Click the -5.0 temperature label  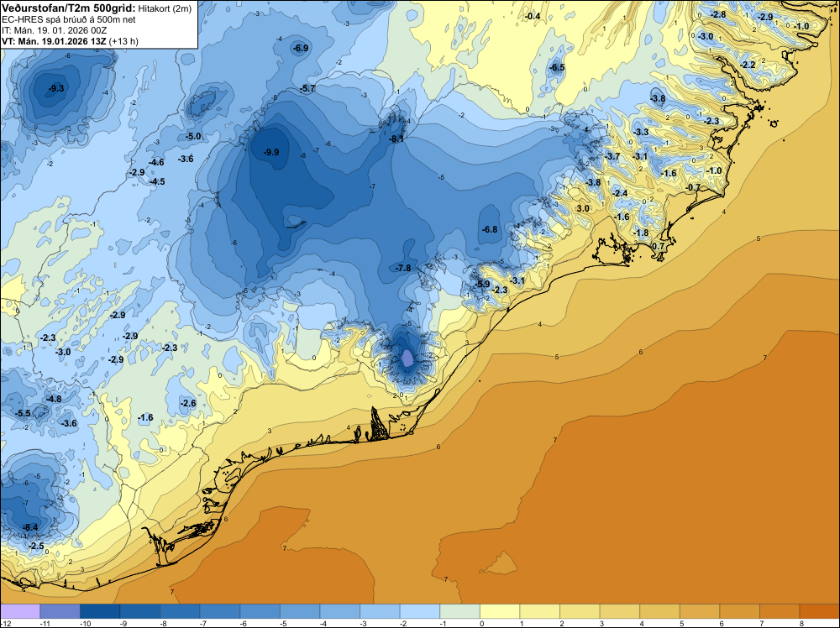[193, 137]
